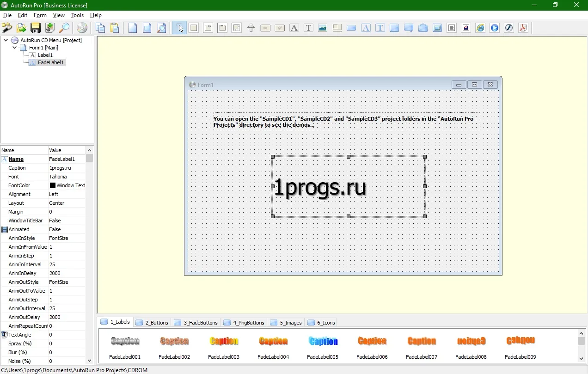
Task: Click the WindowTitleBar value False
Action: pos(55,221)
